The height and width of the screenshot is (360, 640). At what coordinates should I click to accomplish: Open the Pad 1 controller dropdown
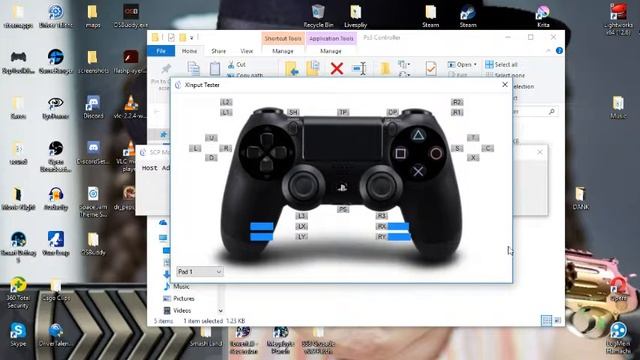(x=200, y=271)
